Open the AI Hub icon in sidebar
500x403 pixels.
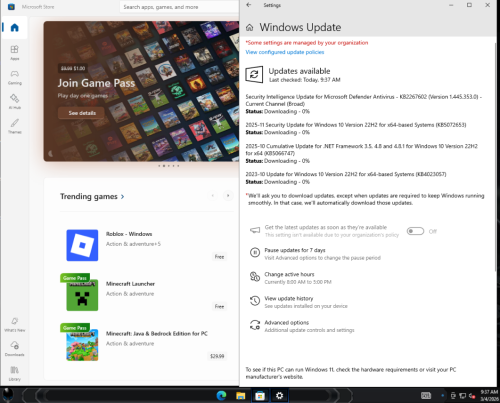[x=14, y=102]
